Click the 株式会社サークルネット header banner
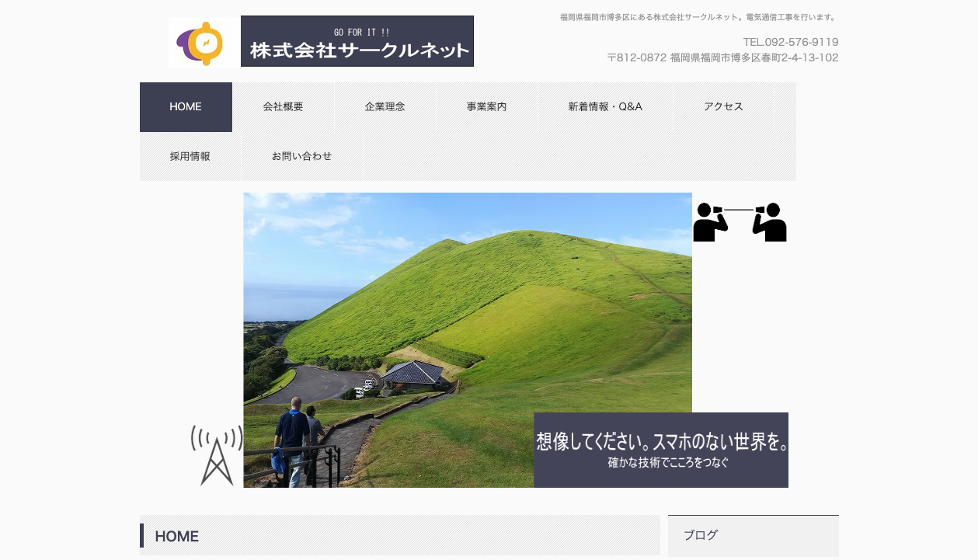This screenshot has width=978, height=560. [357, 41]
